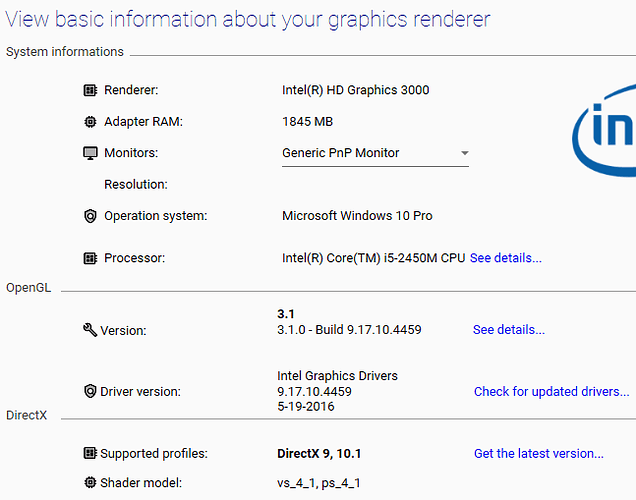
Task: Click the Intel(R) HD Graphics 3000 text
Action: point(356,90)
